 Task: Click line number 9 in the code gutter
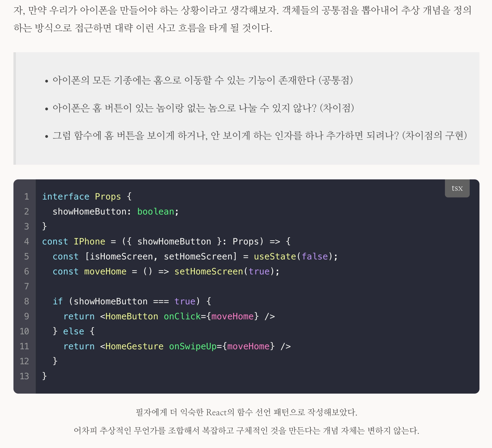point(27,316)
